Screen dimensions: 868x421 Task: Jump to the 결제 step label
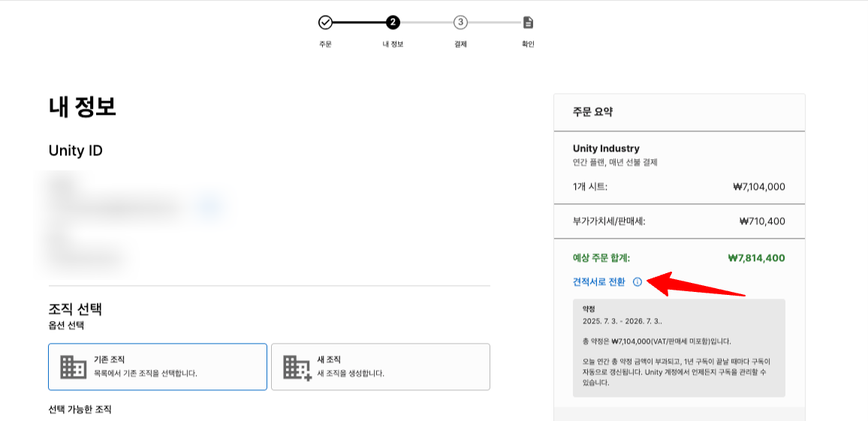(460, 44)
